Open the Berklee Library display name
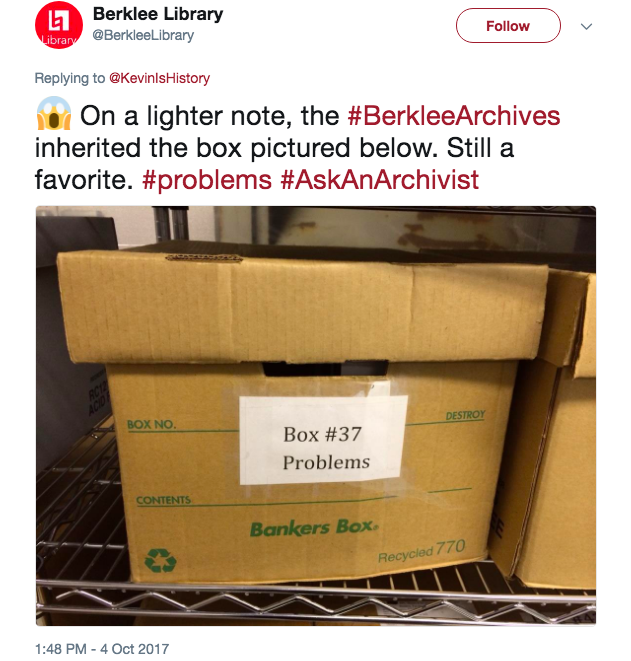Image resolution: width=631 pixels, height=661 pixels. pyautogui.click(x=158, y=14)
